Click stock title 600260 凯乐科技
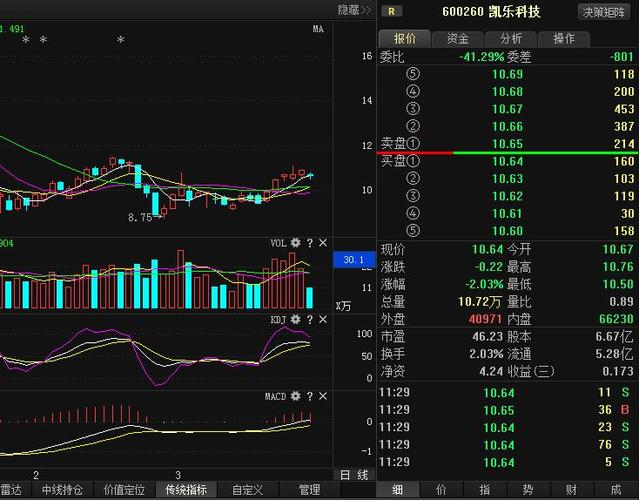639x500 pixels. [491, 12]
